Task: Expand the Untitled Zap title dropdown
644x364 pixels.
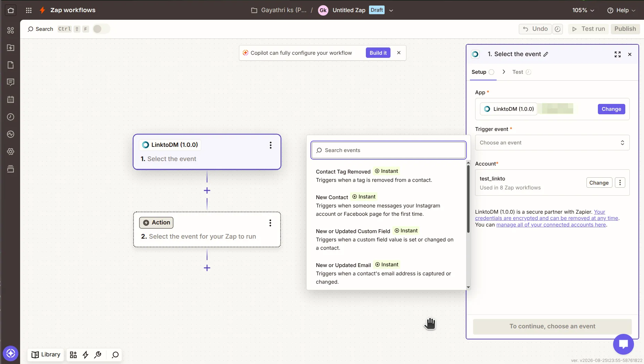Action: [391, 10]
